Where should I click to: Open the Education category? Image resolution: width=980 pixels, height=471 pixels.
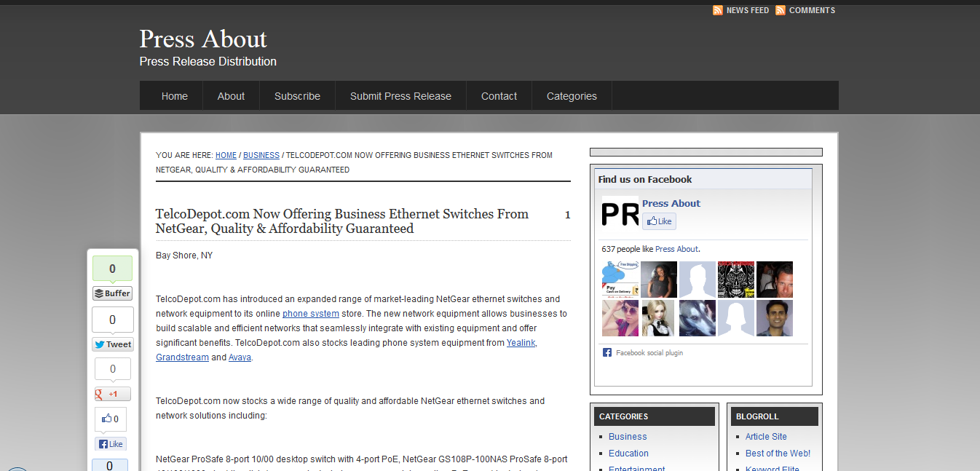pos(628,454)
